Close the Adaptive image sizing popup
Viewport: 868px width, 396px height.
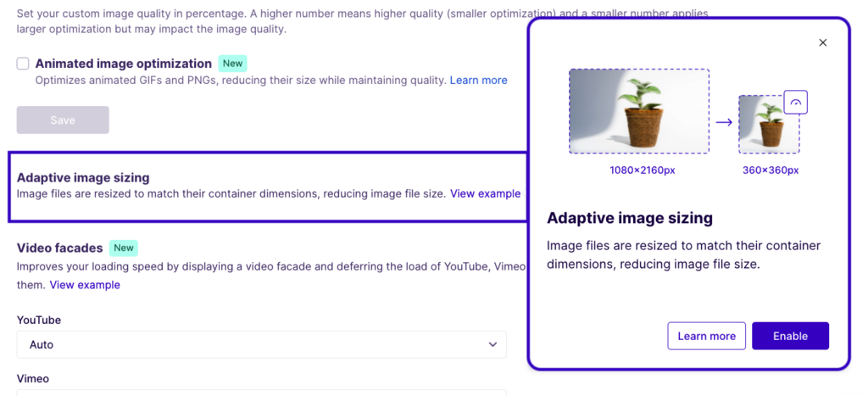click(x=822, y=42)
